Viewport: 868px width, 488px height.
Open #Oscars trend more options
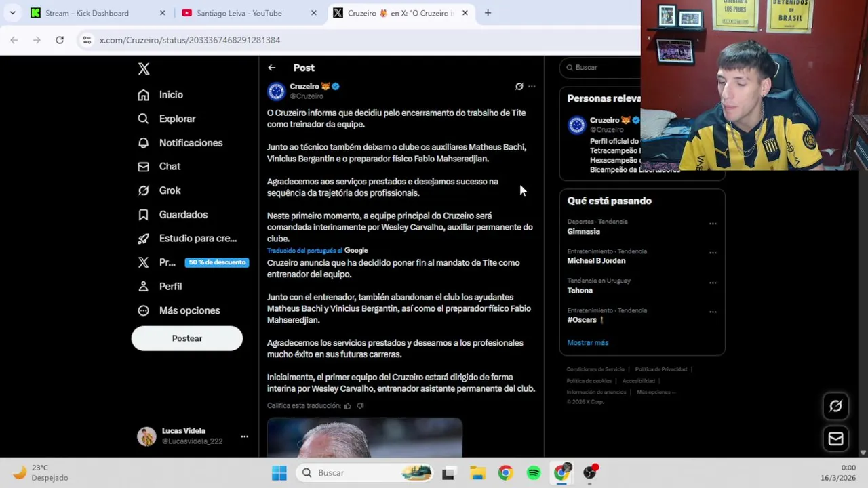713,312
